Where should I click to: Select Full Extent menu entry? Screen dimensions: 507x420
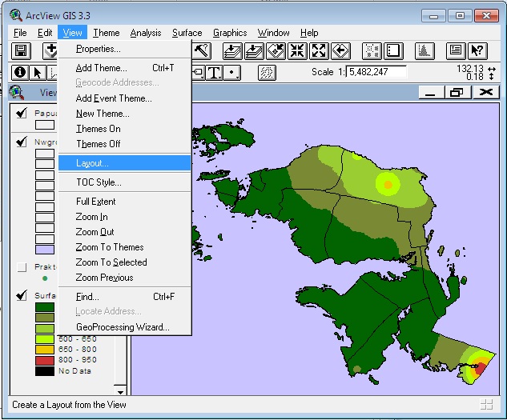(x=125, y=202)
